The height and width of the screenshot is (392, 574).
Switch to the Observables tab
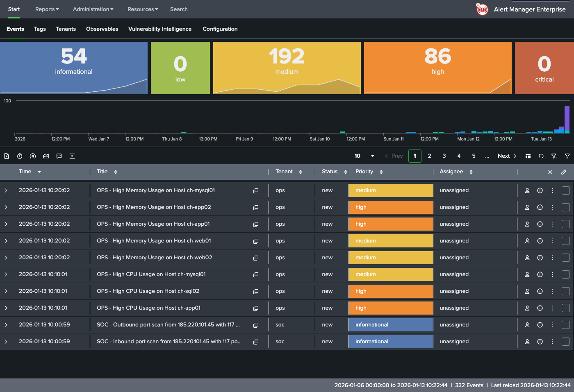(x=102, y=29)
